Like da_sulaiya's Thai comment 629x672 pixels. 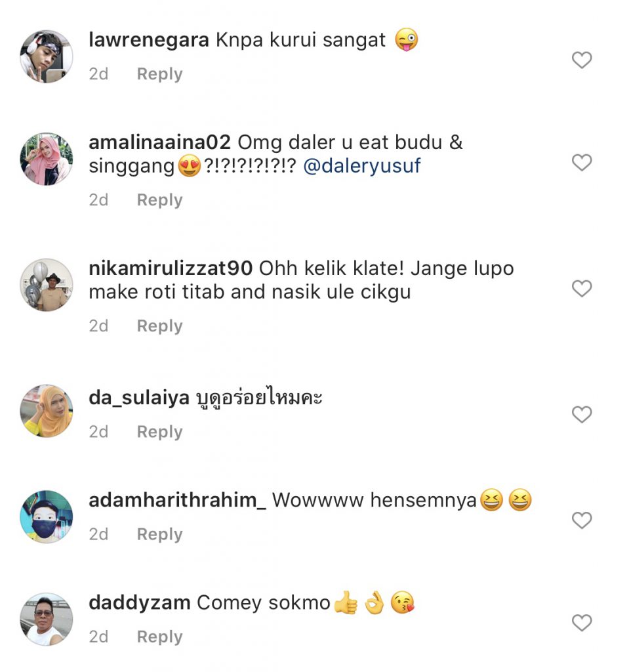click(x=581, y=415)
